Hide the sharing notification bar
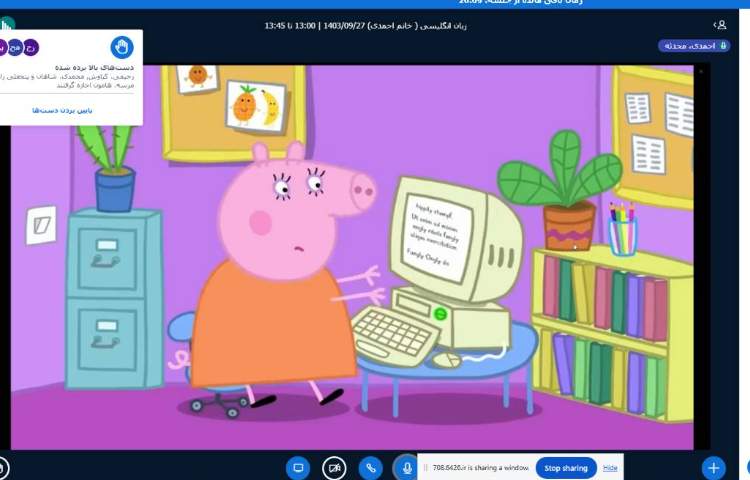 (610, 468)
